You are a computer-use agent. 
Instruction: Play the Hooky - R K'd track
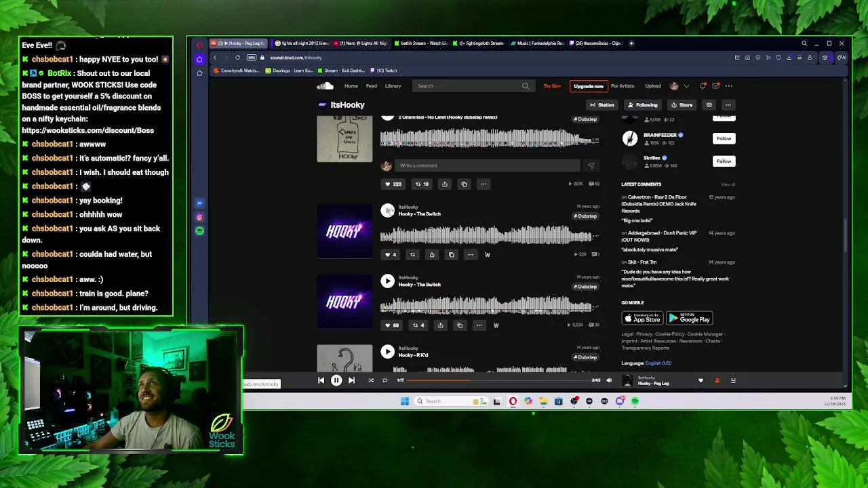[x=387, y=352]
